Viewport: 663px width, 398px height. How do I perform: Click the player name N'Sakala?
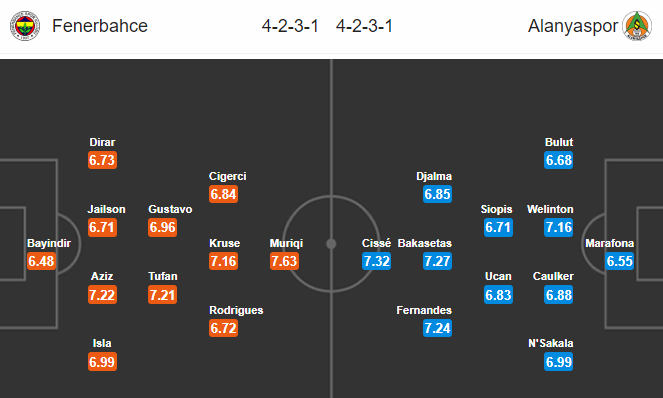click(x=551, y=343)
